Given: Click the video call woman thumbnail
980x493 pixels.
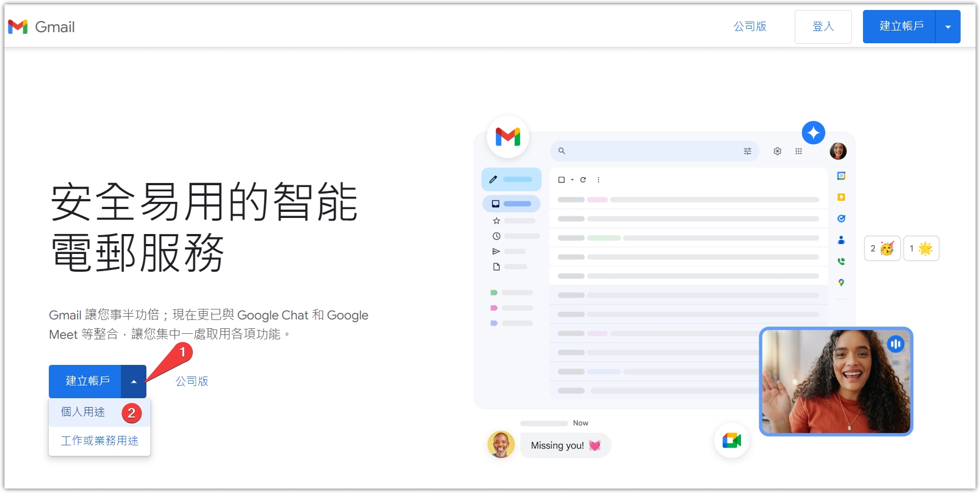Looking at the screenshot, I should click(x=835, y=382).
